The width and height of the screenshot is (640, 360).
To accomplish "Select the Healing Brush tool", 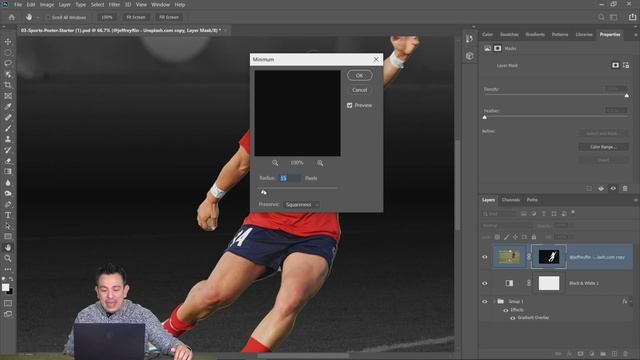I will (8, 118).
